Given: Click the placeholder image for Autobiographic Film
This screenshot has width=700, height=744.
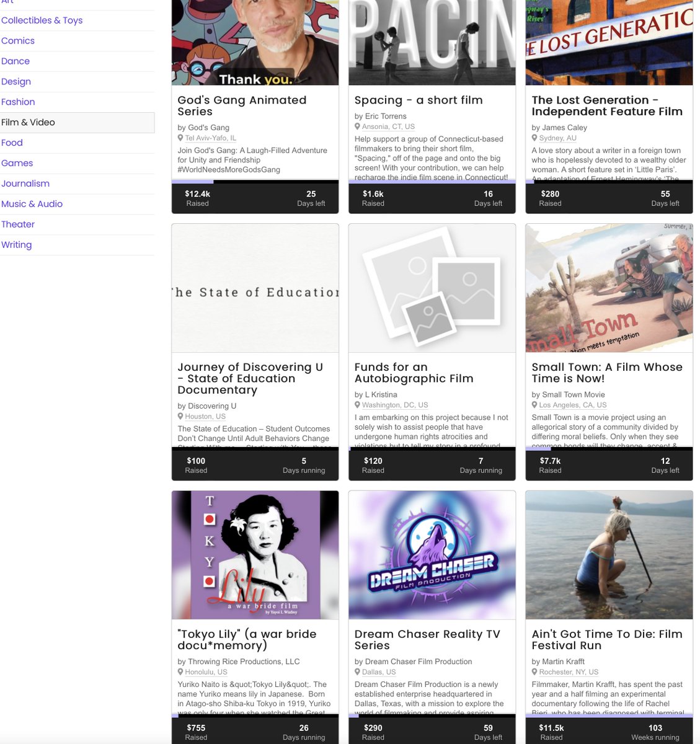Looking at the screenshot, I should click(432, 288).
